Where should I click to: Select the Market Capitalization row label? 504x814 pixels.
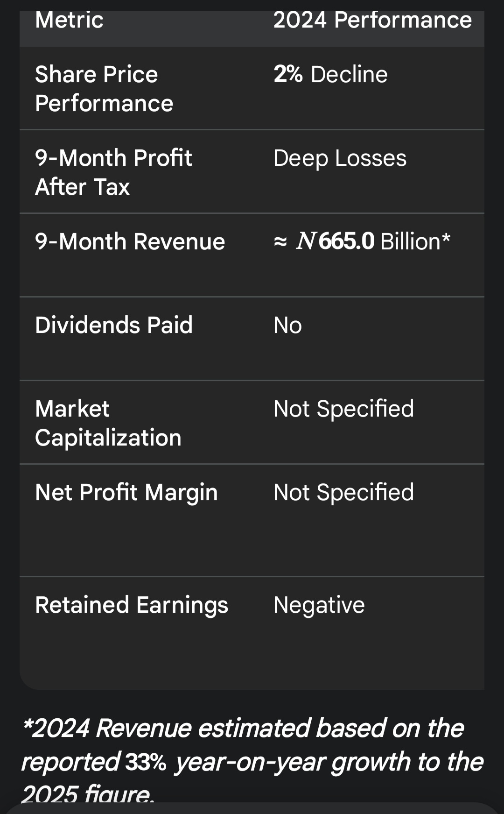point(108,423)
